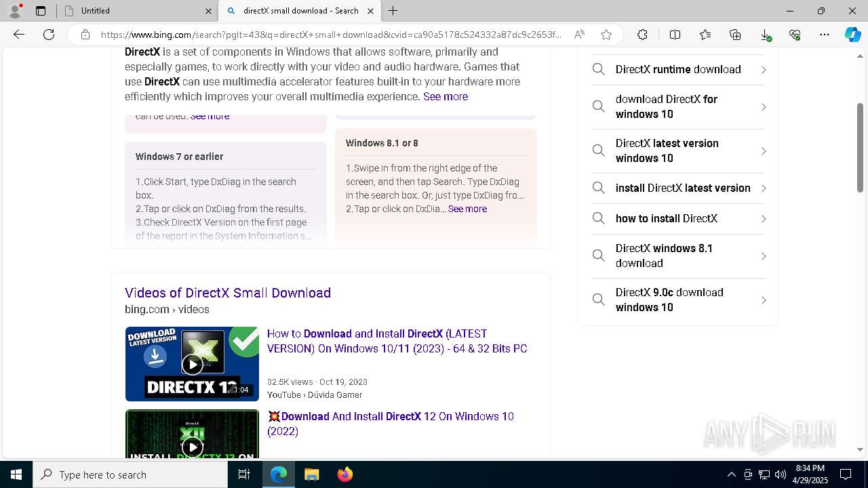Open Videos of DirectX Small Download
The height and width of the screenshot is (488, 868).
228,293
